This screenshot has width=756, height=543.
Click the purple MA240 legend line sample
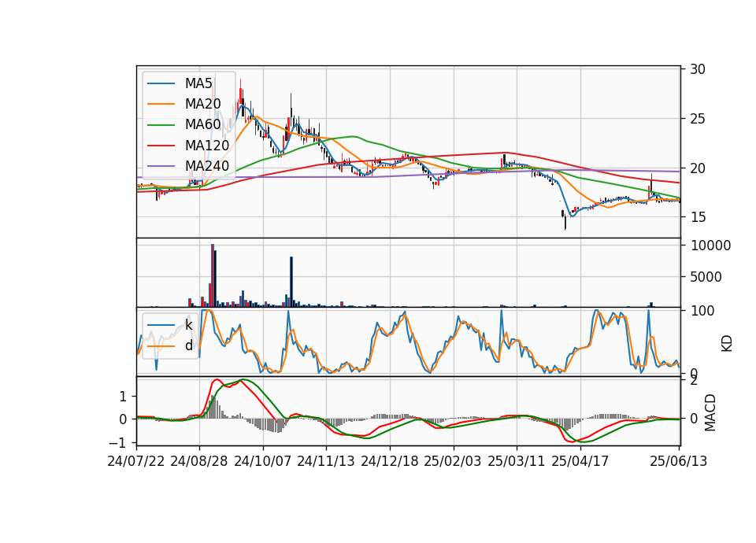point(161,166)
